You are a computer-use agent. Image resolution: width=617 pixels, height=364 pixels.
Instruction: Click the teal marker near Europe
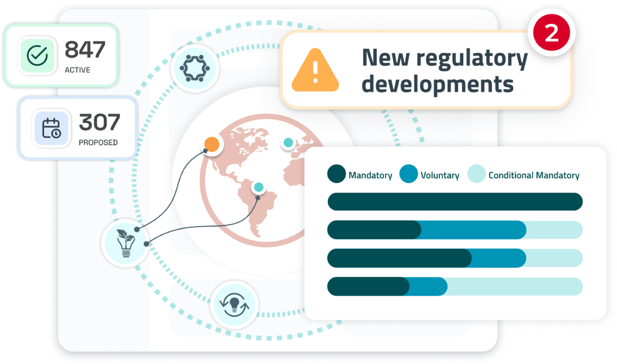tap(288, 143)
